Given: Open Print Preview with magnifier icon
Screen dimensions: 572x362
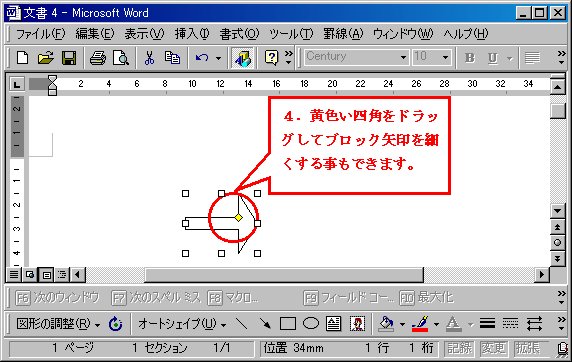Looking at the screenshot, I should pos(121,58).
